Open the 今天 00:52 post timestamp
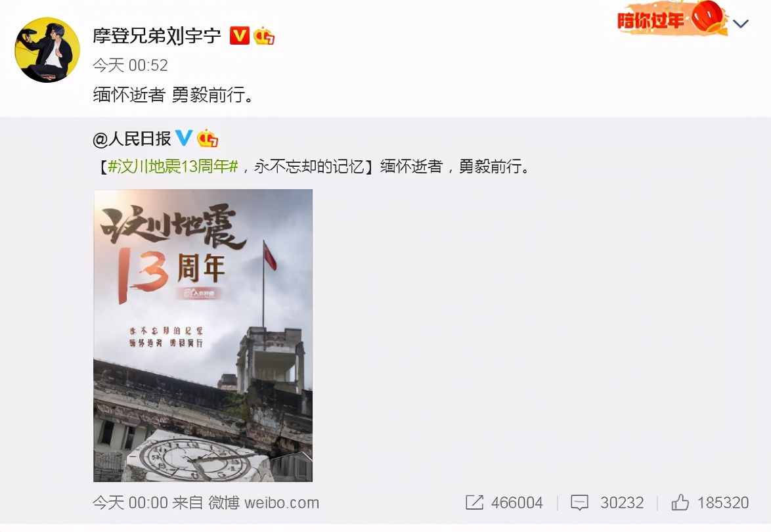This screenshot has width=771, height=532. (130, 65)
